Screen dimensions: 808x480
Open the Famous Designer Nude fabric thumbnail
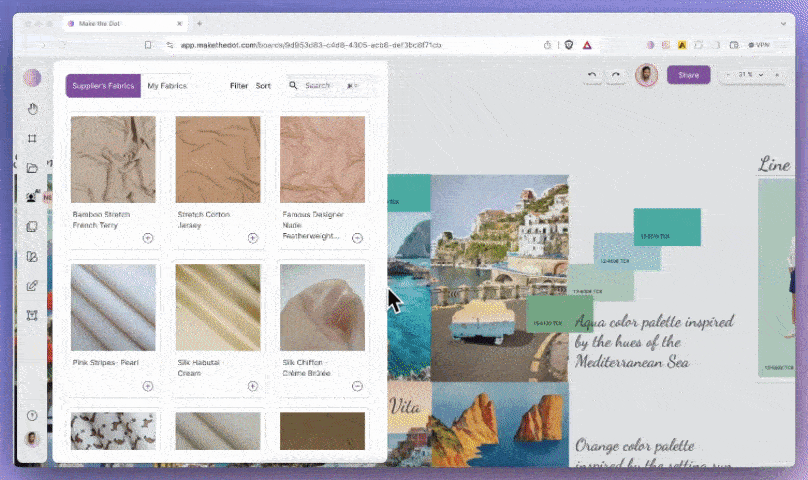(323, 159)
